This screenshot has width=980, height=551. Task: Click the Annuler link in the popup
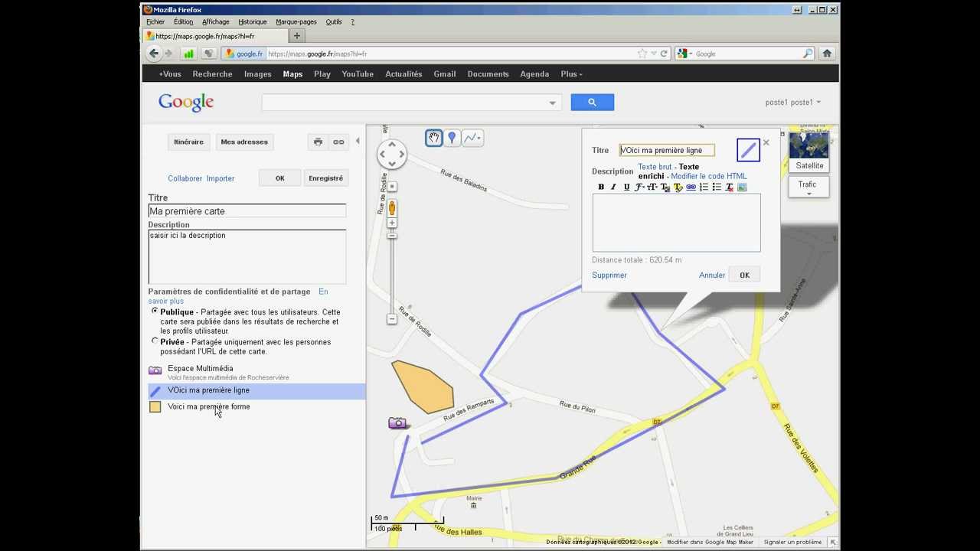point(712,275)
